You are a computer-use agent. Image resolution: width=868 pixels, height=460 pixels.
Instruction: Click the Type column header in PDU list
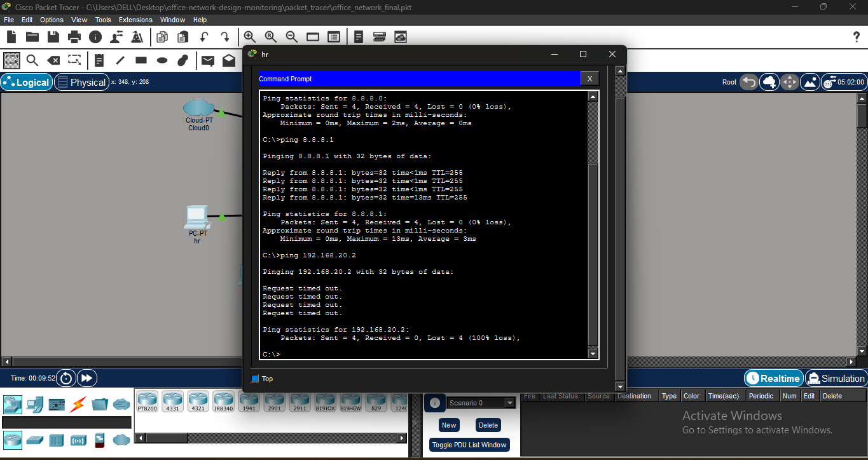click(669, 396)
